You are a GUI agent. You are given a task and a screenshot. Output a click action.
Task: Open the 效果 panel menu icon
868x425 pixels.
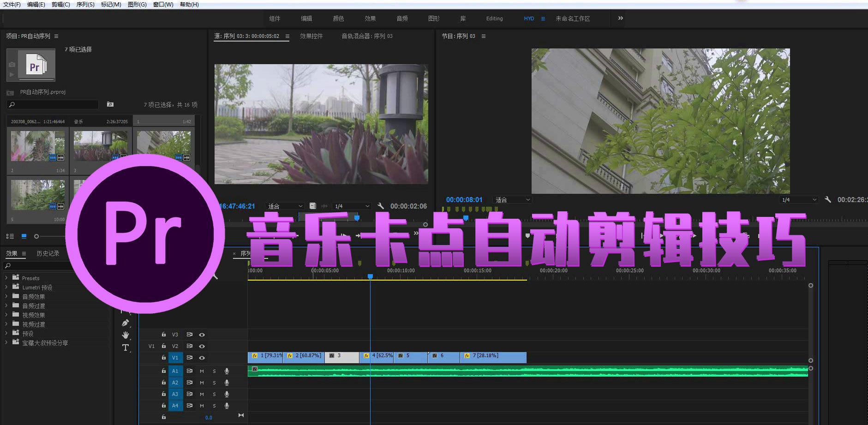point(24,253)
